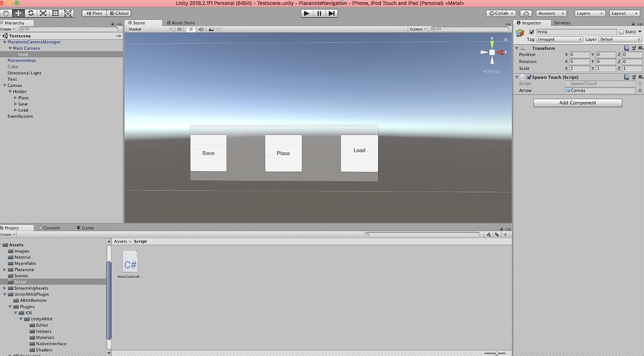Toggle Global handle rotation
The image size is (644, 356).
click(x=119, y=13)
